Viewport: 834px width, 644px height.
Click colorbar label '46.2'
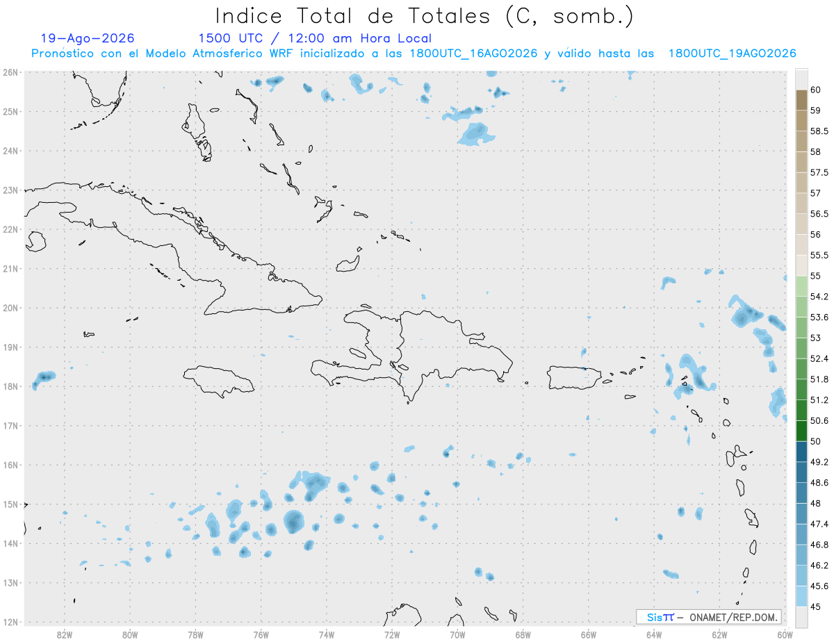click(819, 565)
